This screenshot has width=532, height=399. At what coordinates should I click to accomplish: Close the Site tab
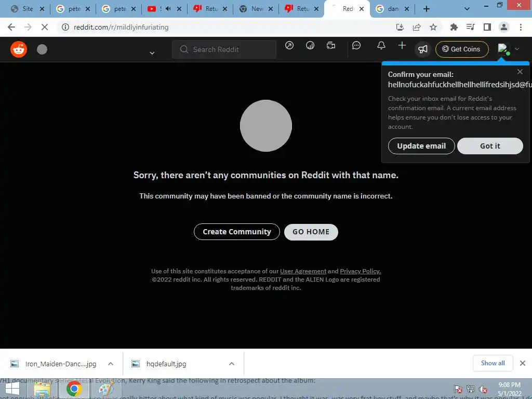(x=42, y=9)
